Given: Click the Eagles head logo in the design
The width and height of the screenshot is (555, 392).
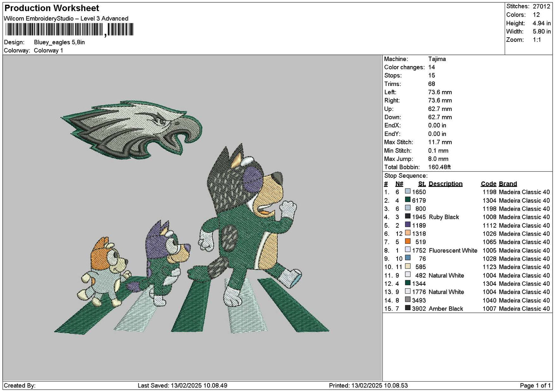Looking at the screenshot, I should [132, 130].
